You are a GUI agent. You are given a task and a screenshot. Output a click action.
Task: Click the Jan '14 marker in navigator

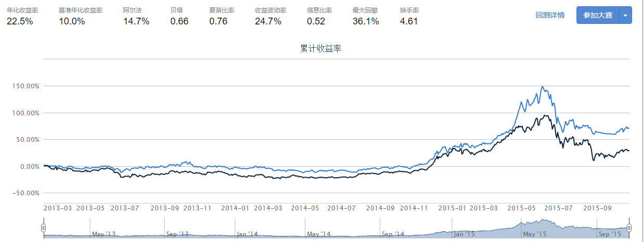point(247,234)
